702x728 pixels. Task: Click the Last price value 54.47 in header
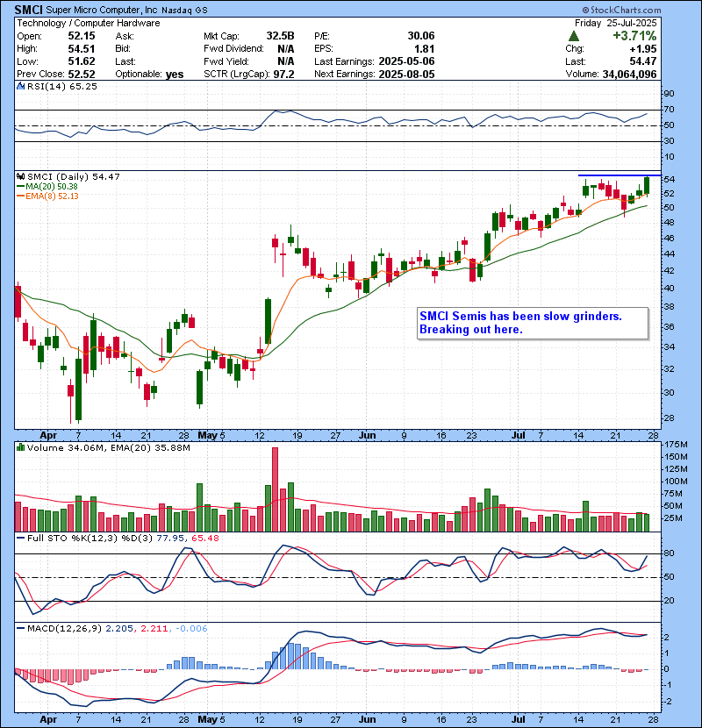643,61
